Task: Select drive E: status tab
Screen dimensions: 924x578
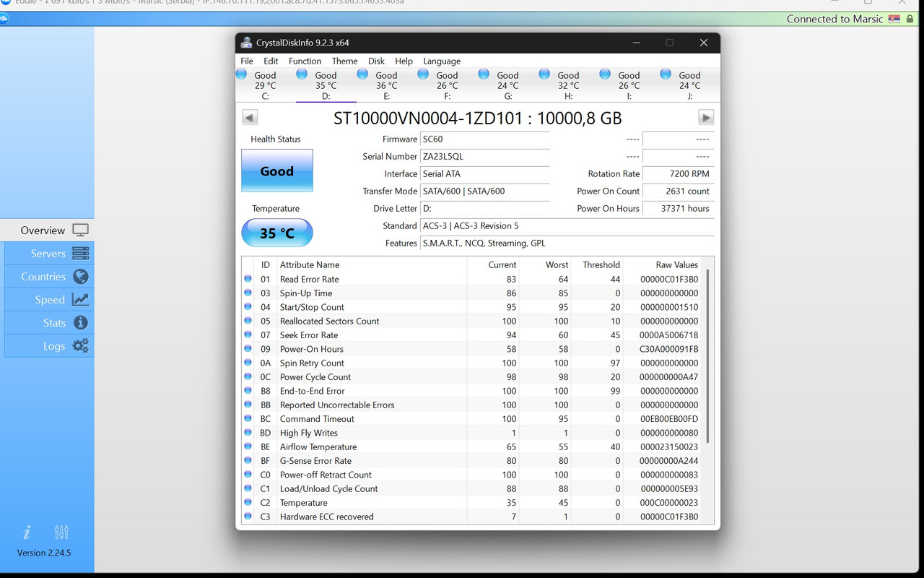Action: coord(387,85)
